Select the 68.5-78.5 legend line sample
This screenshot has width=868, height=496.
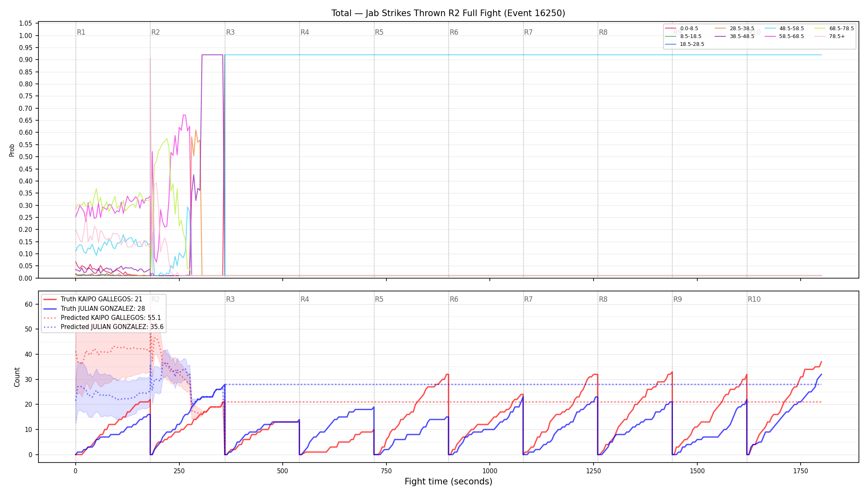click(820, 29)
